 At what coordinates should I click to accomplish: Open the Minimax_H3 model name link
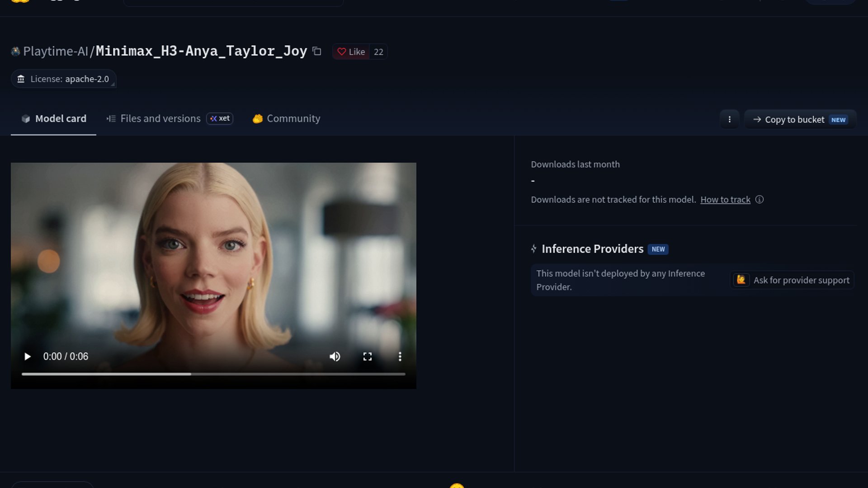[x=201, y=51]
